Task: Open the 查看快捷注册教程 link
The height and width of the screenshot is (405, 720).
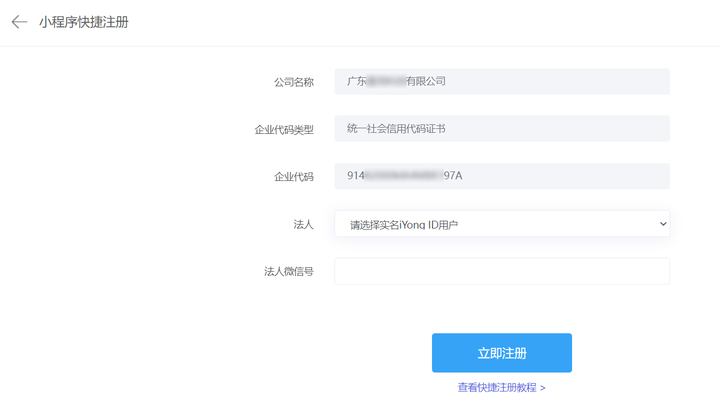Action: pos(501,388)
